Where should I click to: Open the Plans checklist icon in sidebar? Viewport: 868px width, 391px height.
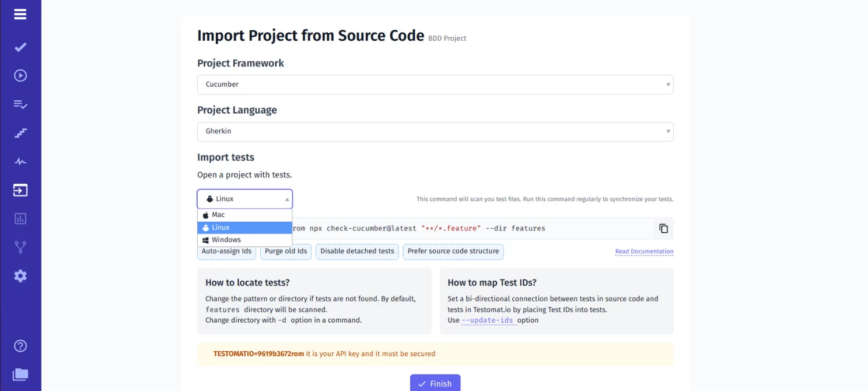(20, 104)
